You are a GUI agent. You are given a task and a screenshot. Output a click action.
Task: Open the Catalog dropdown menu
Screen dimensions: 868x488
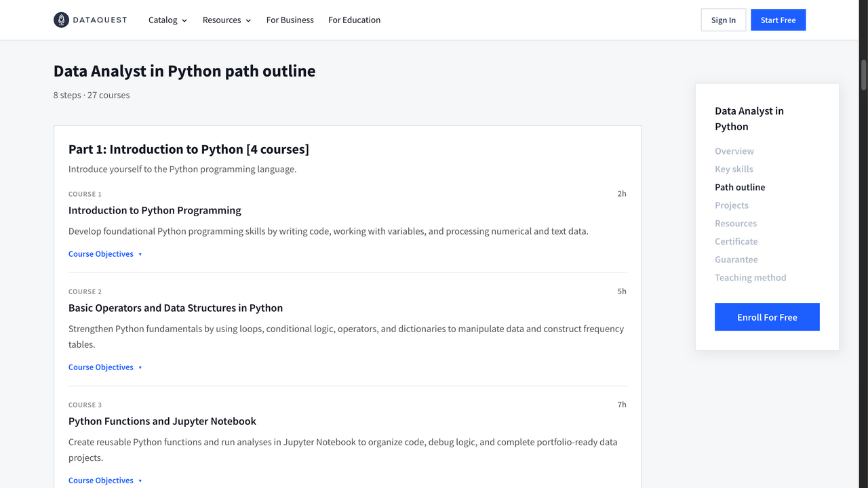click(167, 20)
